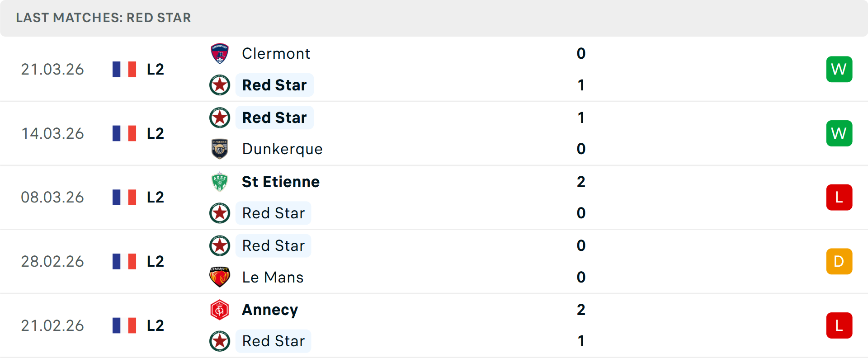Screen dimensions: 868x358
Task: Click the orange D draw badge
Action: coord(839,261)
